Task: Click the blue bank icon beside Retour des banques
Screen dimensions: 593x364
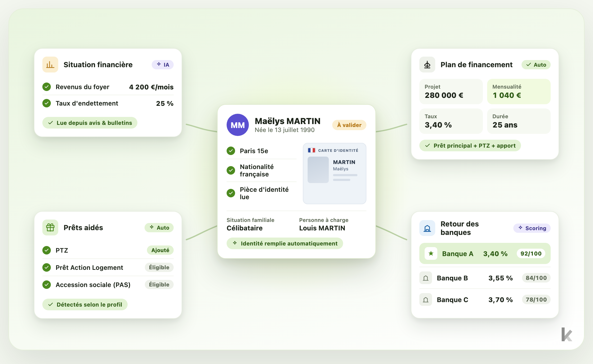Action: tap(427, 228)
